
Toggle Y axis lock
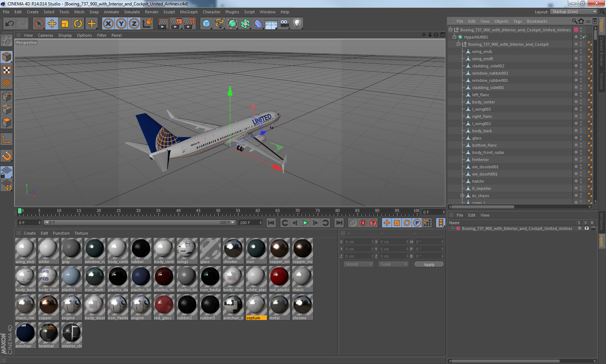(121, 24)
